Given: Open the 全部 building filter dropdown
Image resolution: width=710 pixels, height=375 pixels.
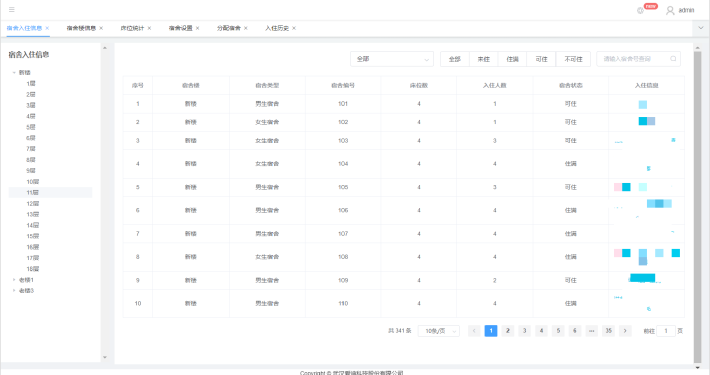Looking at the screenshot, I should pyautogui.click(x=392, y=59).
